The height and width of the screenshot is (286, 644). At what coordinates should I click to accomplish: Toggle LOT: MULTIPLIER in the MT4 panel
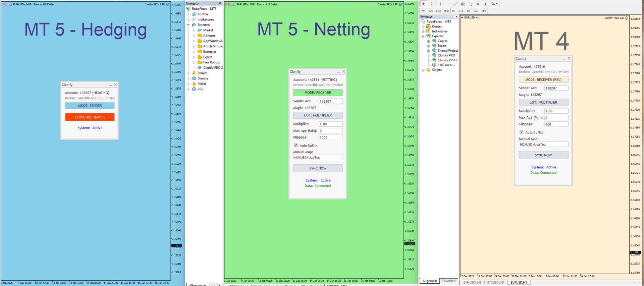(x=543, y=103)
